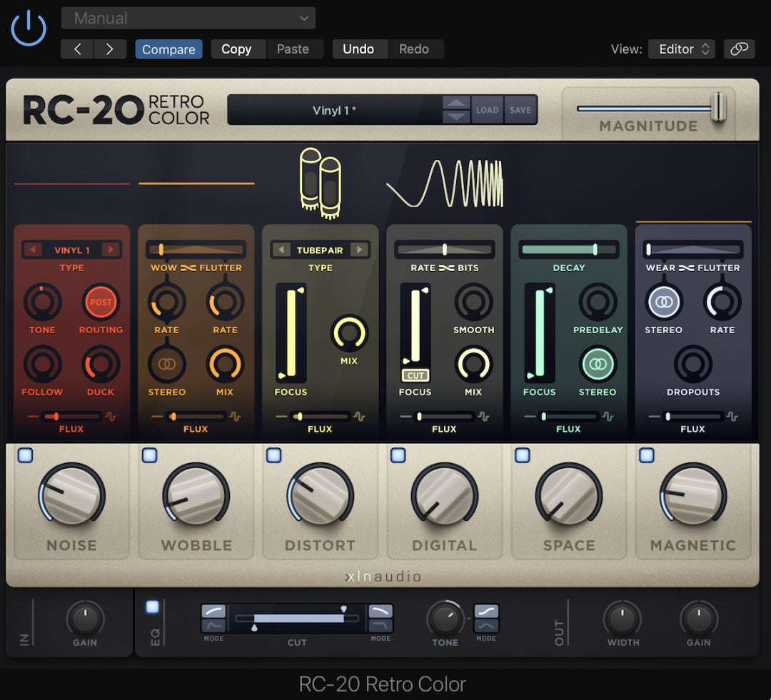
Task: Click the Distort FLUX wave icon
Action: click(x=359, y=417)
